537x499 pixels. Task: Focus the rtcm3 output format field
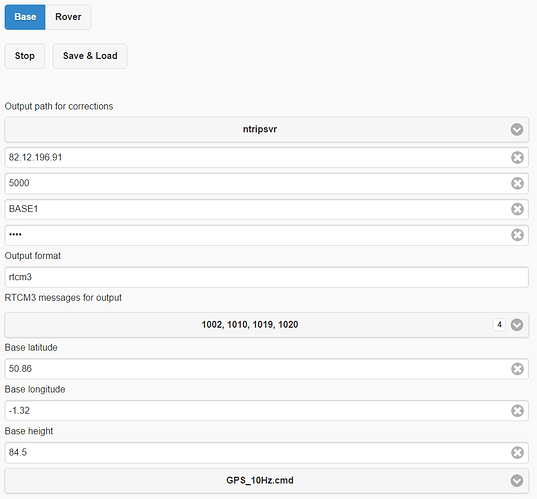[x=266, y=277]
